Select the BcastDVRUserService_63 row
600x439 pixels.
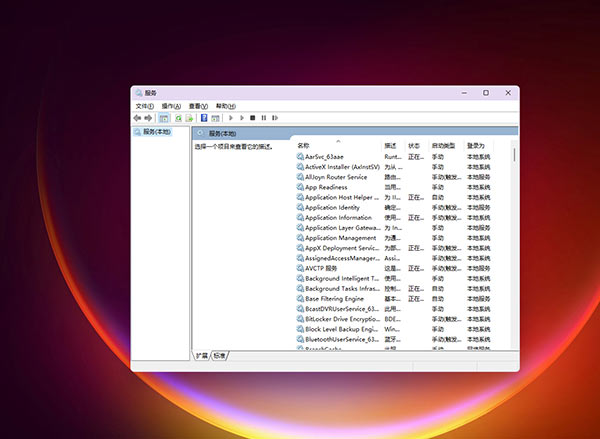pos(394,309)
